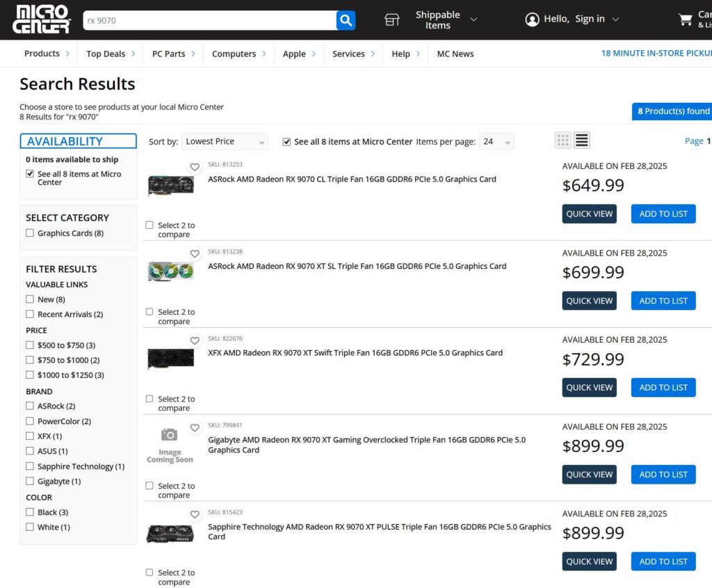Click the rx 9070 search input field
The image size is (712, 588).
(209, 20)
